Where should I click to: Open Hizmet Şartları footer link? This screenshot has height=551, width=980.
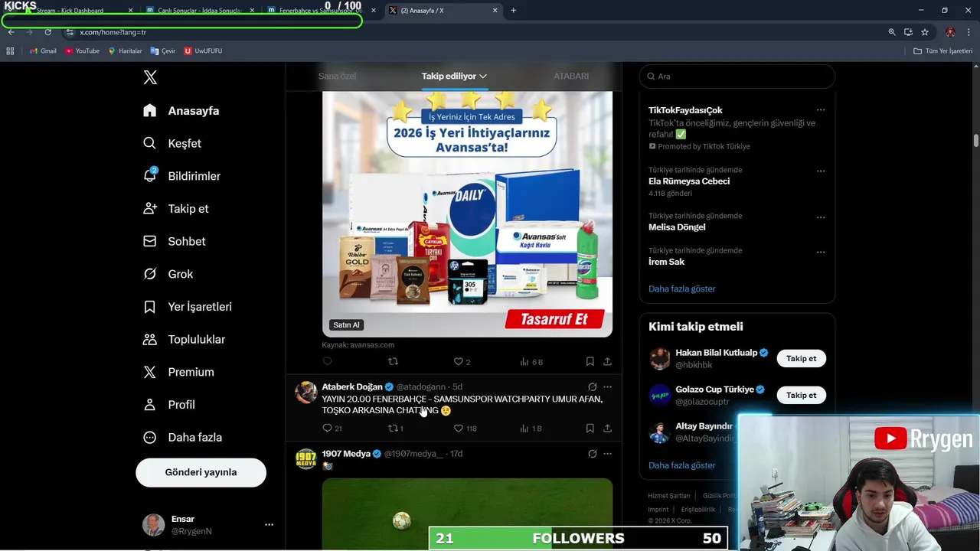pos(668,496)
